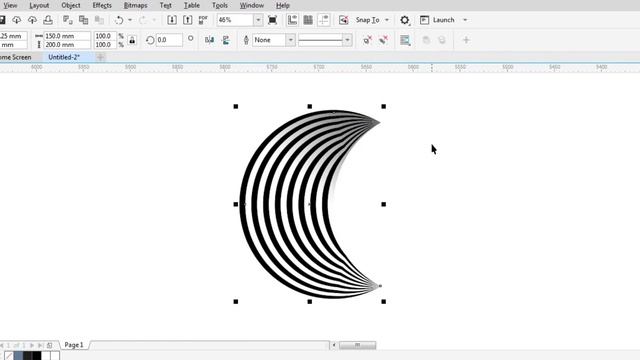This screenshot has width=640, height=360.
Task: Click the Wrap text icon
Action: tap(405, 40)
